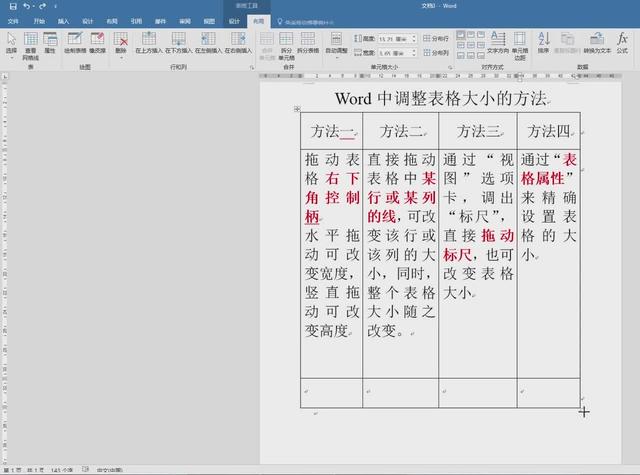The image size is (640, 475).
Task: Open table 属性 (Properties)
Action: tap(50, 43)
